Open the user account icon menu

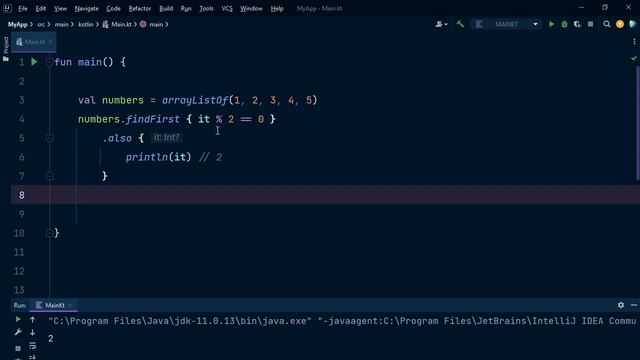[x=441, y=24]
